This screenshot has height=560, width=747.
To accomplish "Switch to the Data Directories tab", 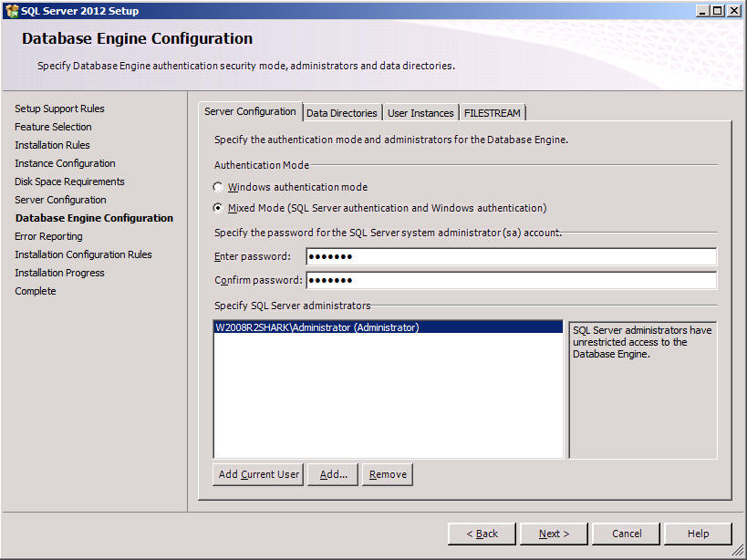I will click(x=342, y=113).
